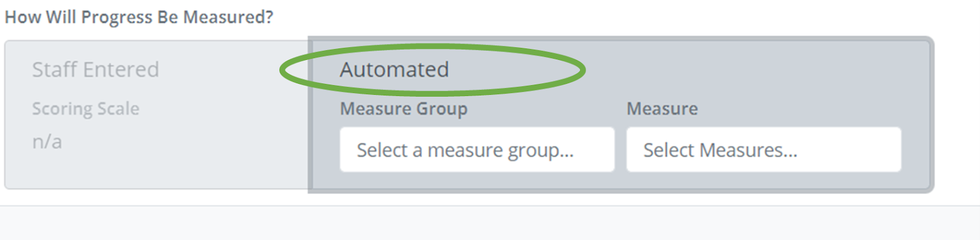Choose the Staff Entered measurement option

96,70
